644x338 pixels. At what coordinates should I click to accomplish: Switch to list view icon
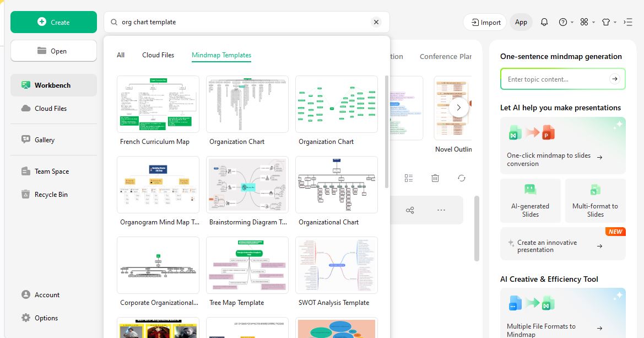(409, 178)
